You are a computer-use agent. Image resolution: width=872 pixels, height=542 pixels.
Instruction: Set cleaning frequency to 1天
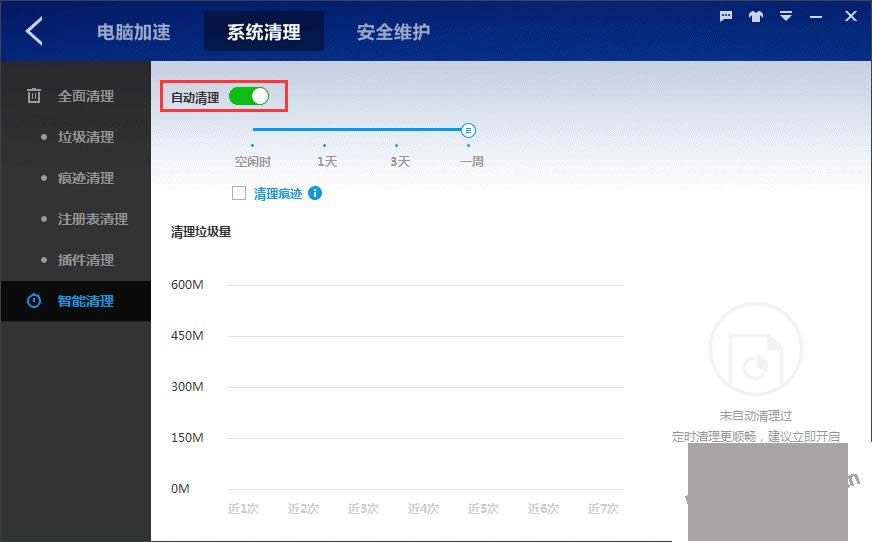pos(327,161)
